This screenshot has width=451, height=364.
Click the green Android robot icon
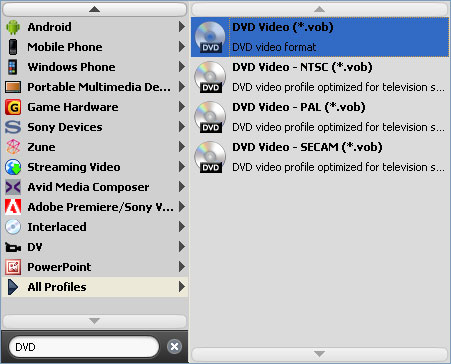click(13, 27)
